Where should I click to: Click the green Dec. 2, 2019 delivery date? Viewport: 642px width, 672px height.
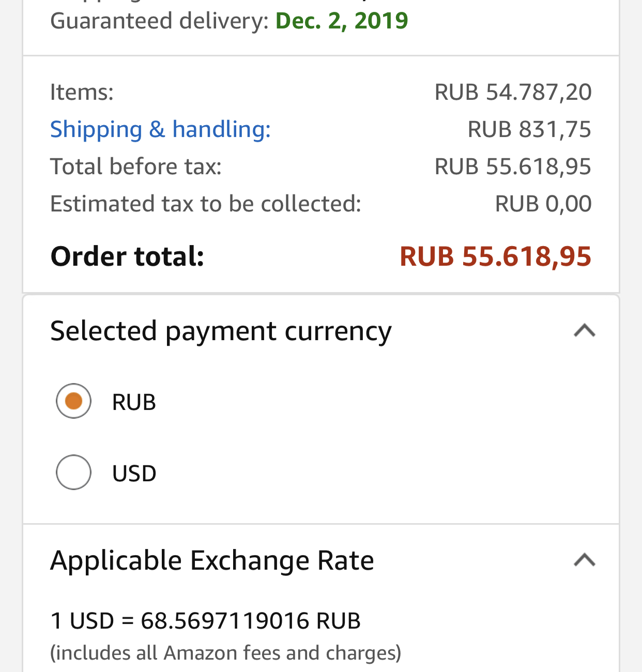(342, 21)
